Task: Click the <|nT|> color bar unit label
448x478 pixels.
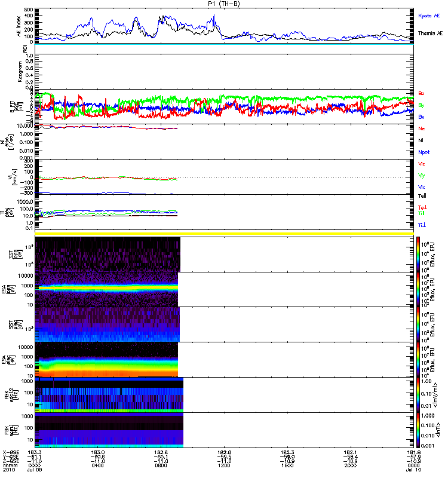Action: [x=438, y=430]
